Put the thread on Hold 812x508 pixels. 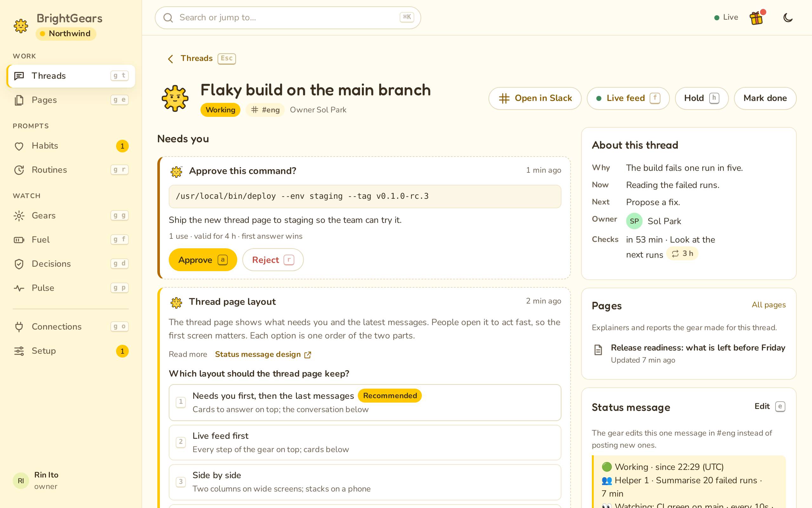[x=702, y=98]
